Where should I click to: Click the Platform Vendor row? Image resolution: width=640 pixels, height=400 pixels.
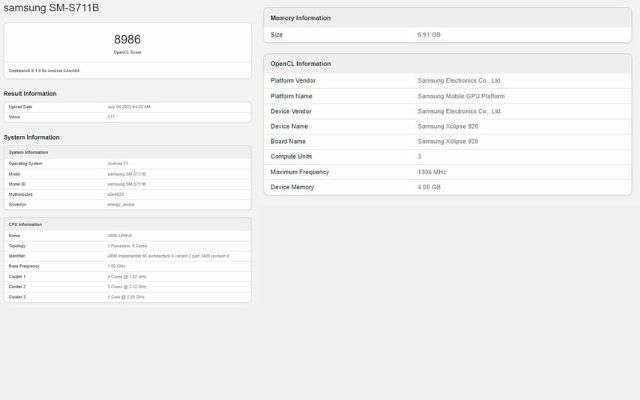pyautogui.click(x=447, y=80)
